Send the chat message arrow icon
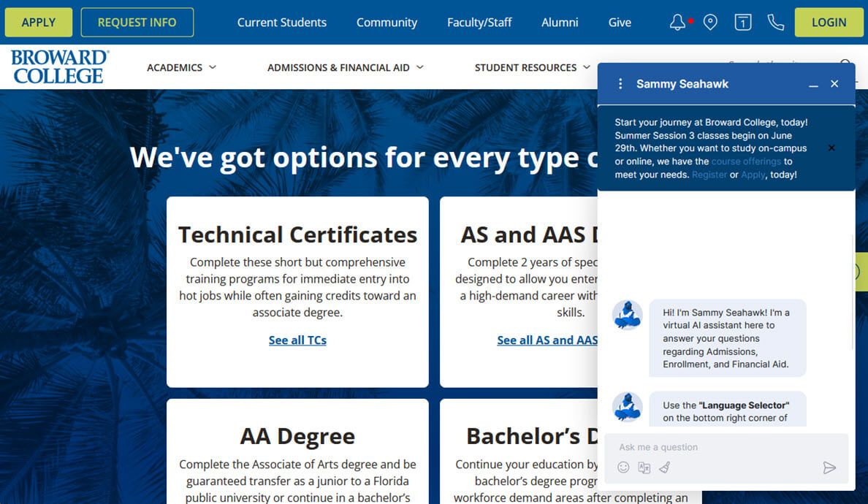The image size is (868, 504). coord(829,468)
